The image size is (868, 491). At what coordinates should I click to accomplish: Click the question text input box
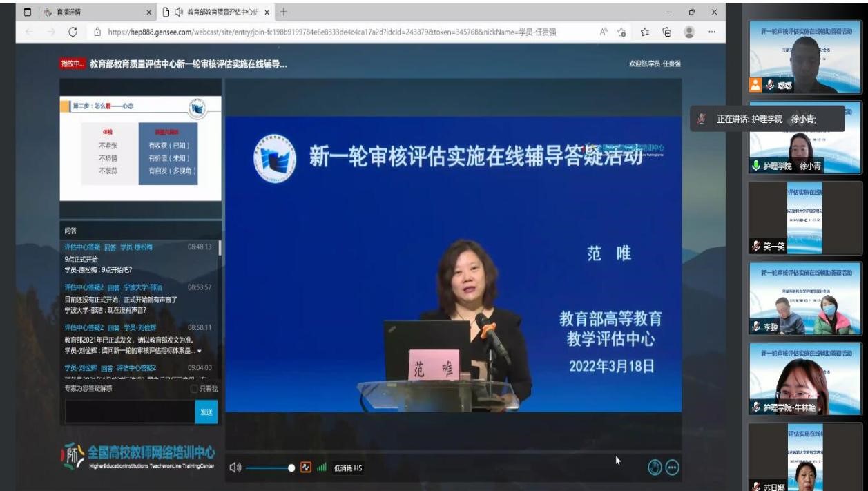tap(130, 412)
